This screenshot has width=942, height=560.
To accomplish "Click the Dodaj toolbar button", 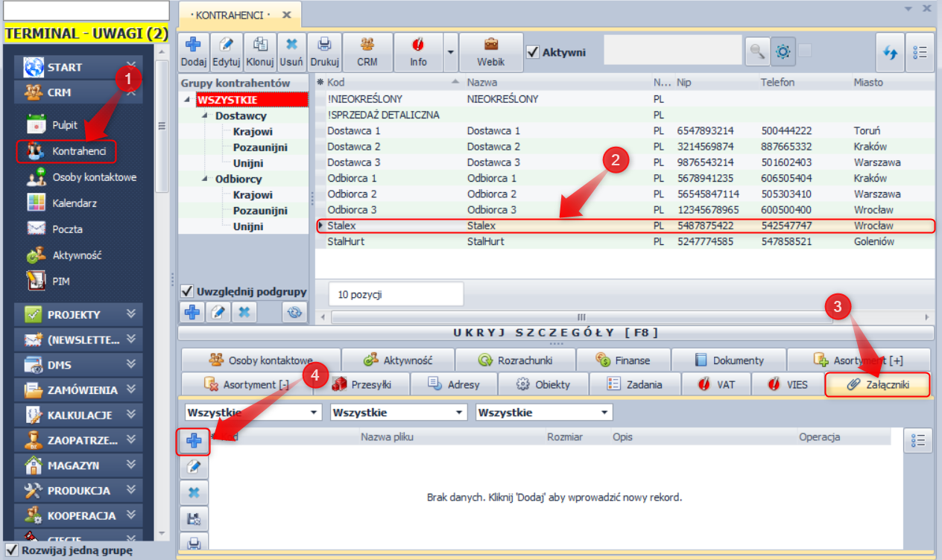I will [x=194, y=52].
